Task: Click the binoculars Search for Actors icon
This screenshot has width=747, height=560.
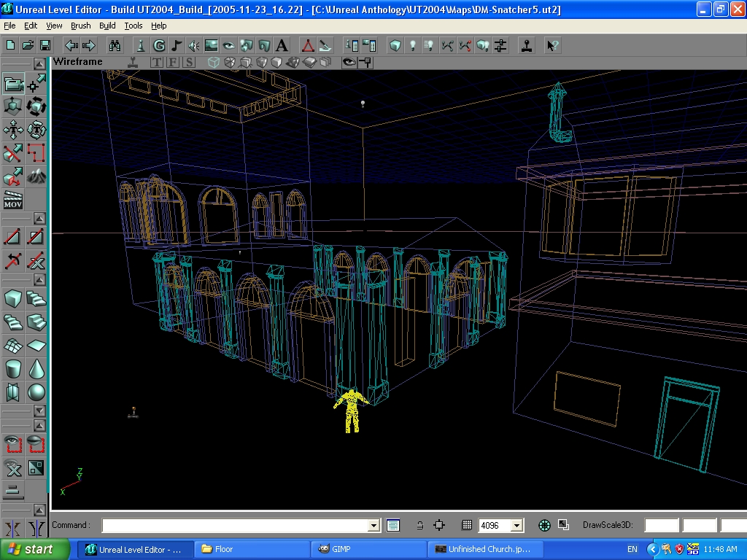Action: (x=115, y=45)
